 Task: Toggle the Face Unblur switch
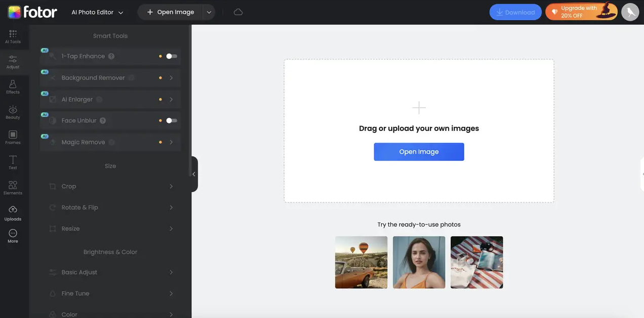click(172, 120)
